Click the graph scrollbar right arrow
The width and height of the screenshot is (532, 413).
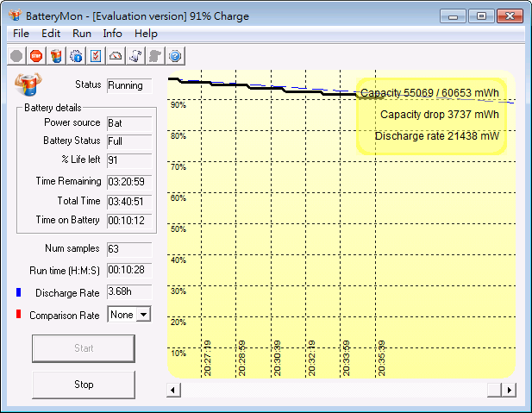[510, 390]
